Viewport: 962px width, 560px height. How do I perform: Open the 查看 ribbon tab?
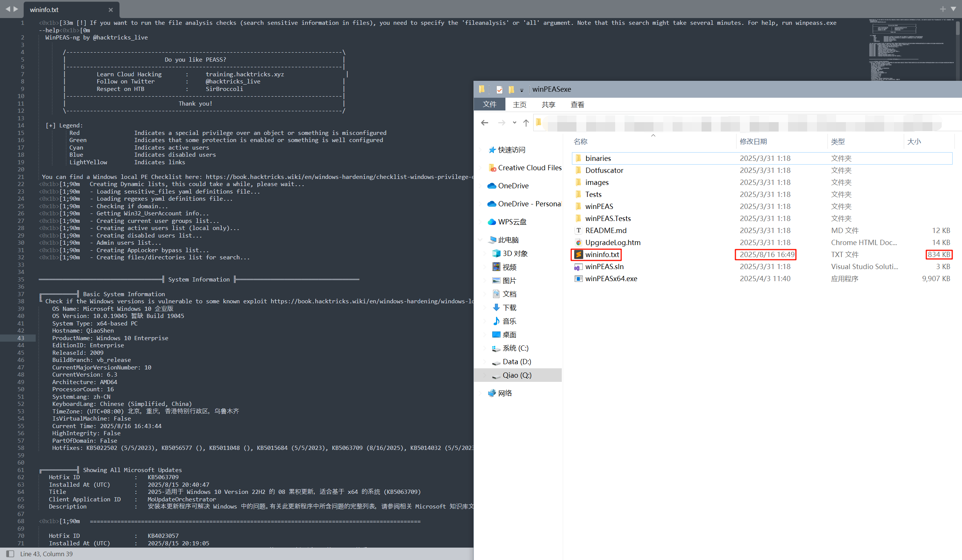(577, 104)
